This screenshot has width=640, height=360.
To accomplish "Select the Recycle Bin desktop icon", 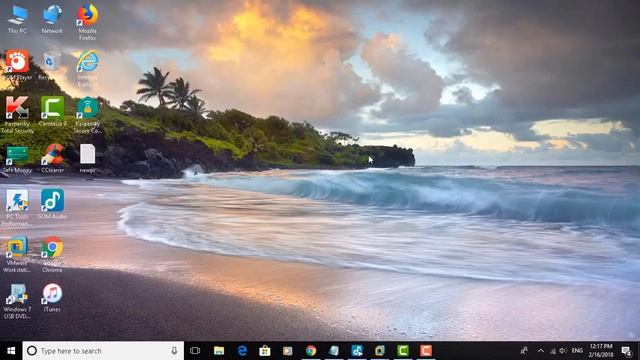I will coord(52,65).
